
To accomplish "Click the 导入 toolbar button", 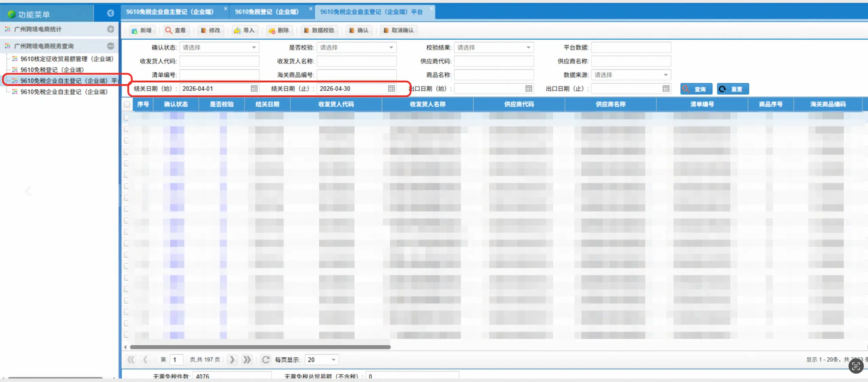I will [x=244, y=30].
